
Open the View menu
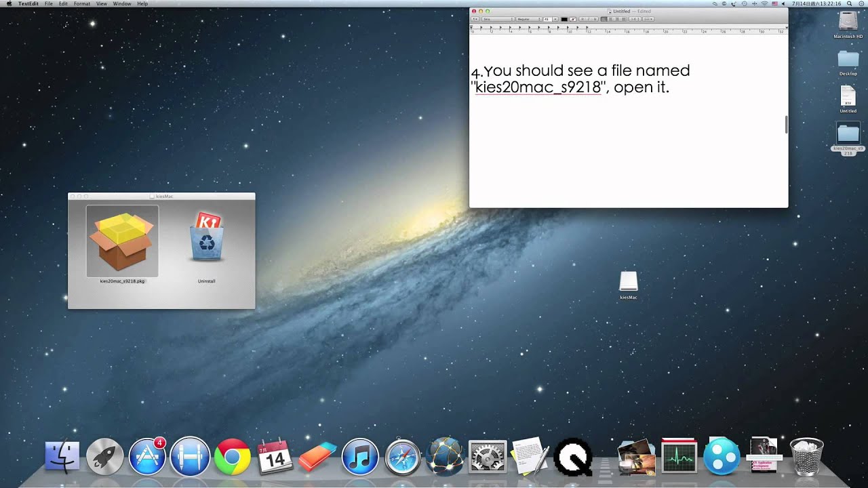tap(102, 3)
